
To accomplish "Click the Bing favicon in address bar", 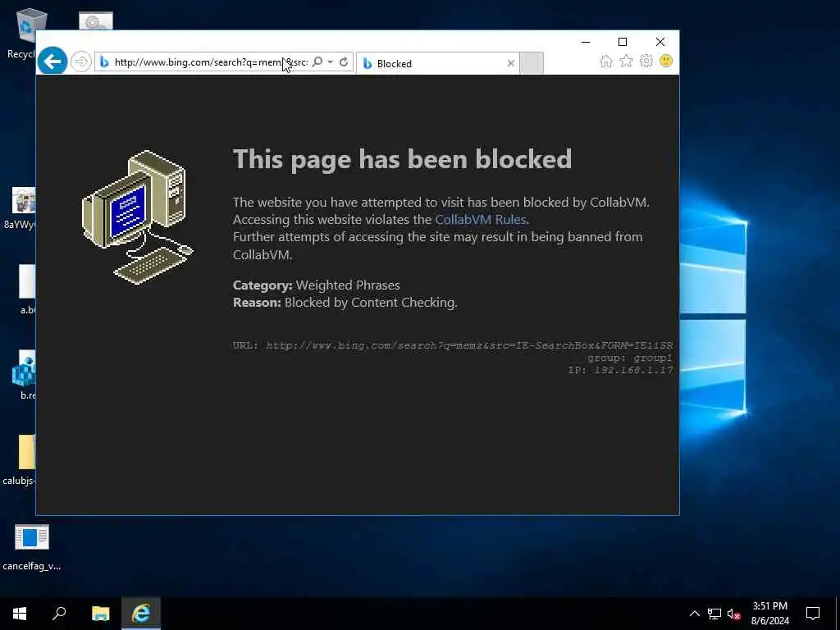I will [104, 62].
